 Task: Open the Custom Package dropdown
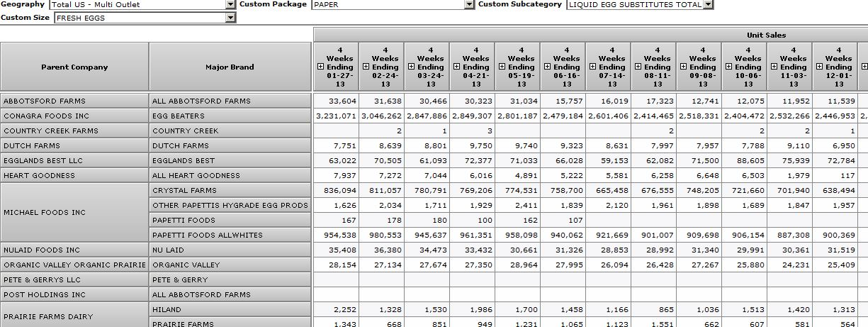[469, 5]
